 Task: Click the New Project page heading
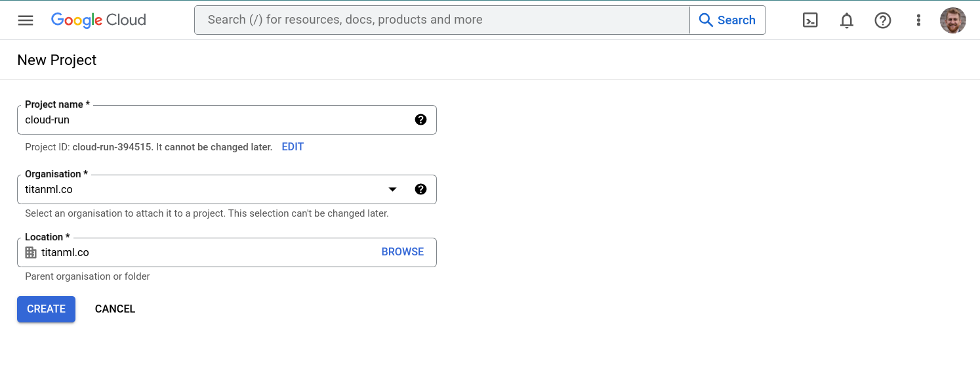[56, 60]
